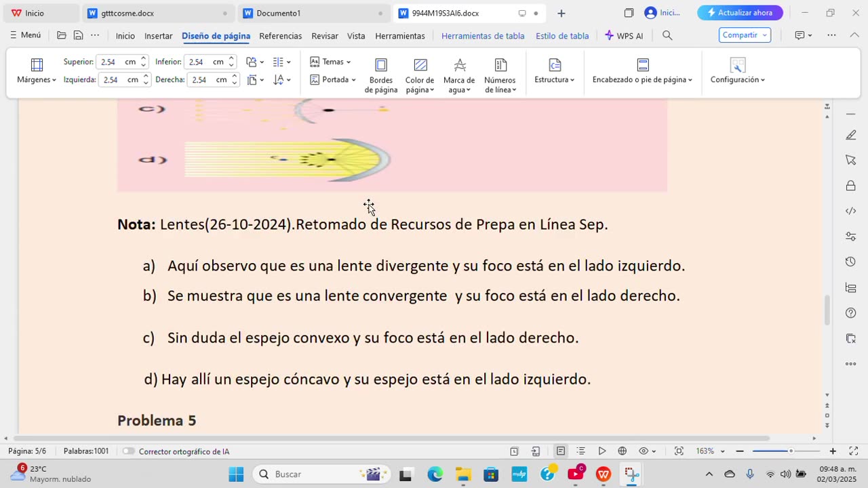Open Microsoft Edge from taskbar
This screenshot has width=868, height=488.
point(435,474)
